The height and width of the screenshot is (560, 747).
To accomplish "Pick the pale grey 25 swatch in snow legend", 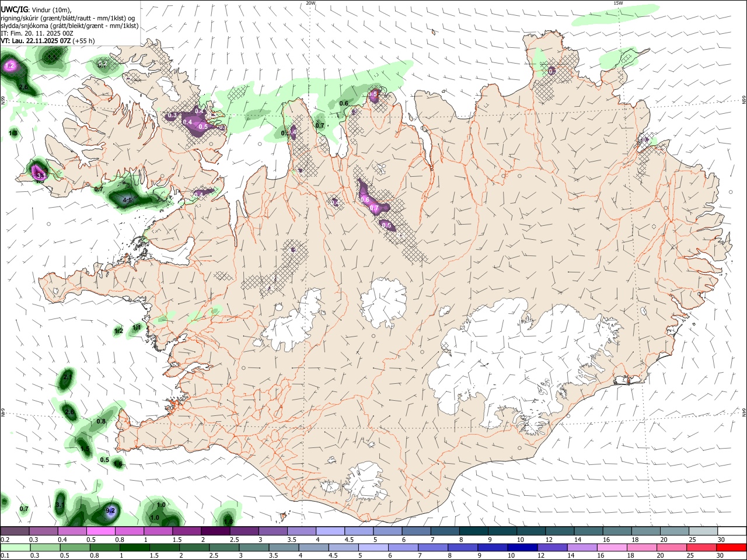I will point(703,531).
